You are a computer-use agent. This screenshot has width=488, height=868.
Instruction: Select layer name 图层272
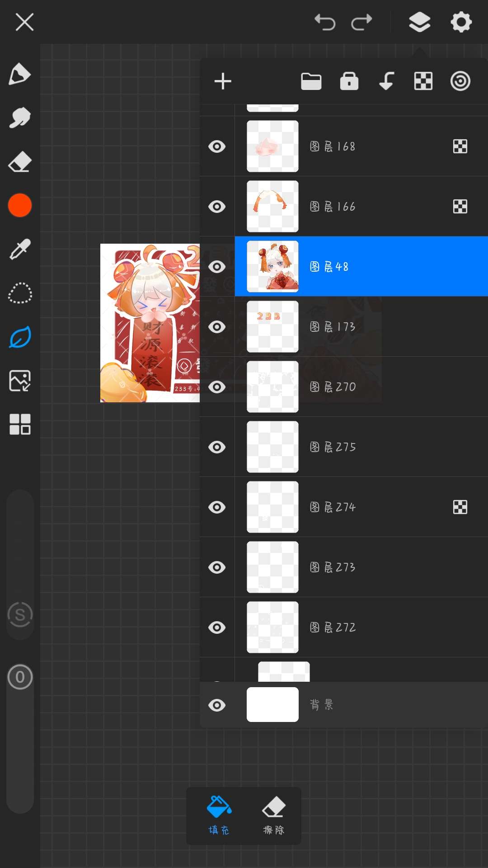point(333,627)
